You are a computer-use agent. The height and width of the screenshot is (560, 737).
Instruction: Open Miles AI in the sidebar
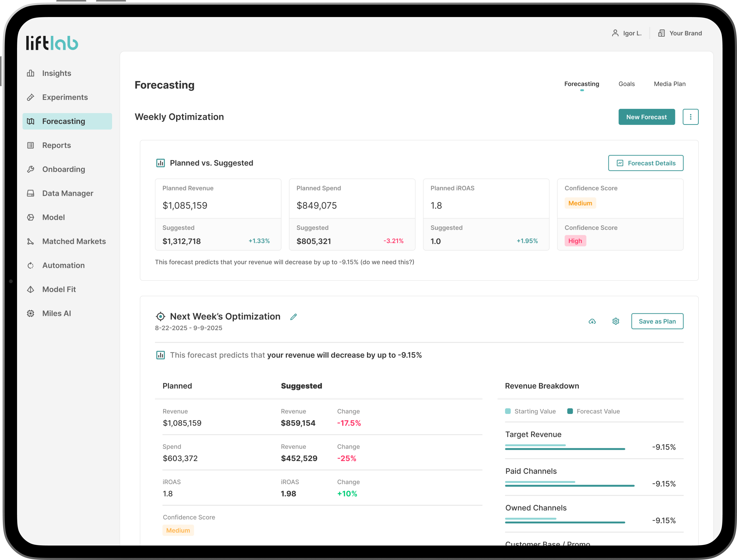56,313
